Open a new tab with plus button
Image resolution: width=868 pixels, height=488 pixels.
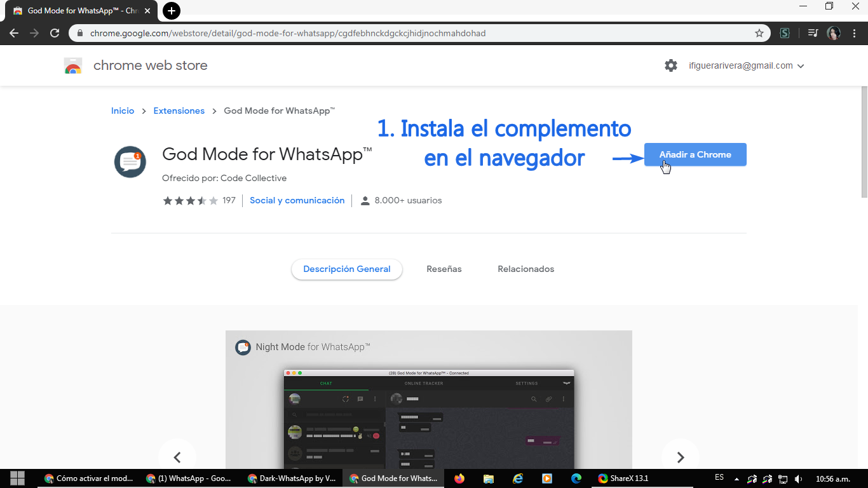click(172, 11)
